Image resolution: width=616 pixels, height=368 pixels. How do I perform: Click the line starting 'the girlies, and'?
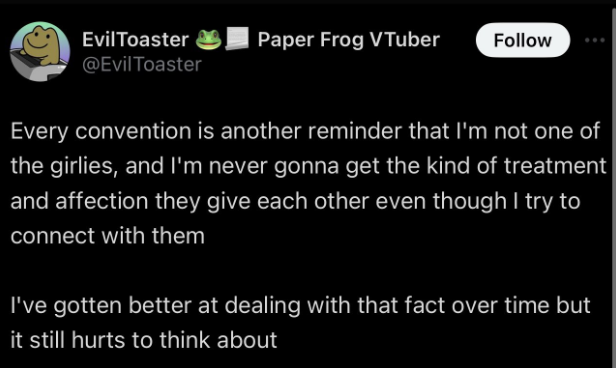pyautogui.click(x=308, y=166)
